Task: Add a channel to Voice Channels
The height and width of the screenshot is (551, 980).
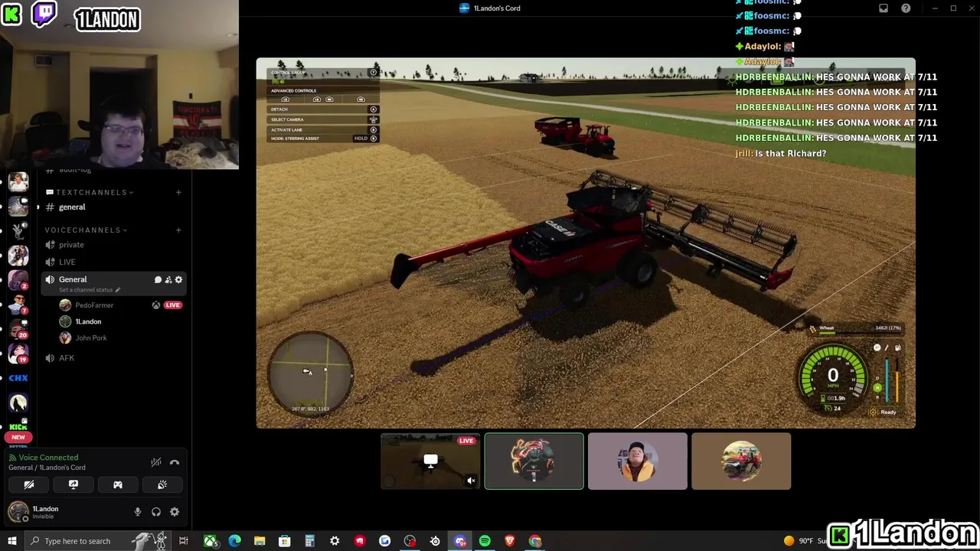Action: click(178, 230)
